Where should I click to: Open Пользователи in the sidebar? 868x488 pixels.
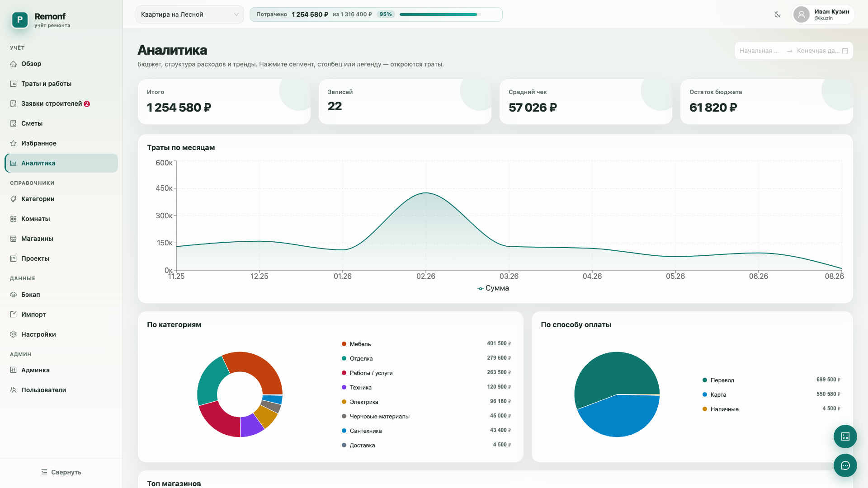tap(61, 390)
